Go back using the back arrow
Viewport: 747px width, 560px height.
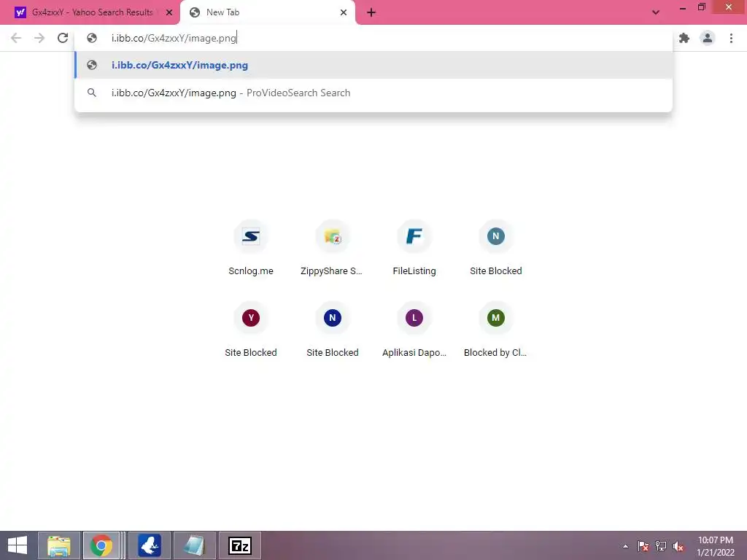(x=16, y=38)
